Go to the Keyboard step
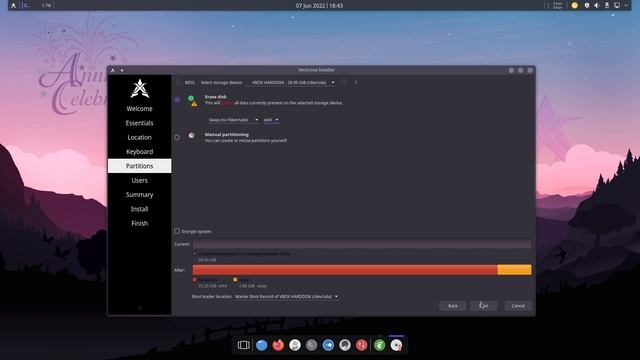The width and height of the screenshot is (640, 360). (x=140, y=151)
